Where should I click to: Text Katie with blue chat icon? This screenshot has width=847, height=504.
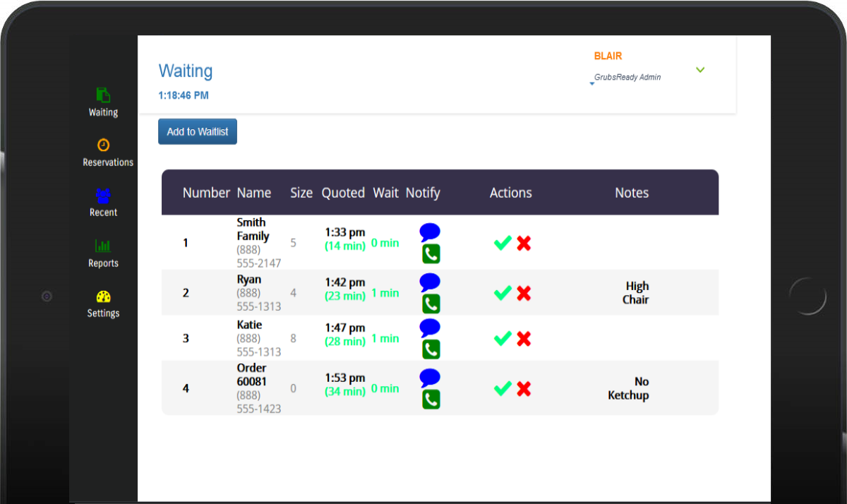pos(430,327)
